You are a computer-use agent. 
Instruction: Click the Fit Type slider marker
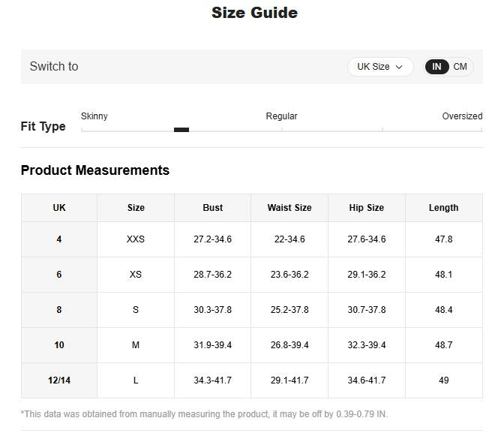(181, 130)
